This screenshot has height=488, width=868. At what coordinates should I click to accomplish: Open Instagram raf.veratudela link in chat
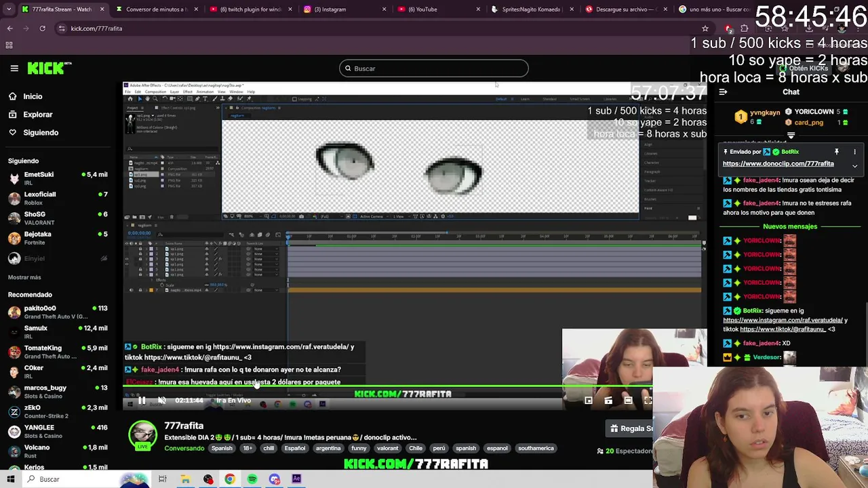click(x=783, y=320)
